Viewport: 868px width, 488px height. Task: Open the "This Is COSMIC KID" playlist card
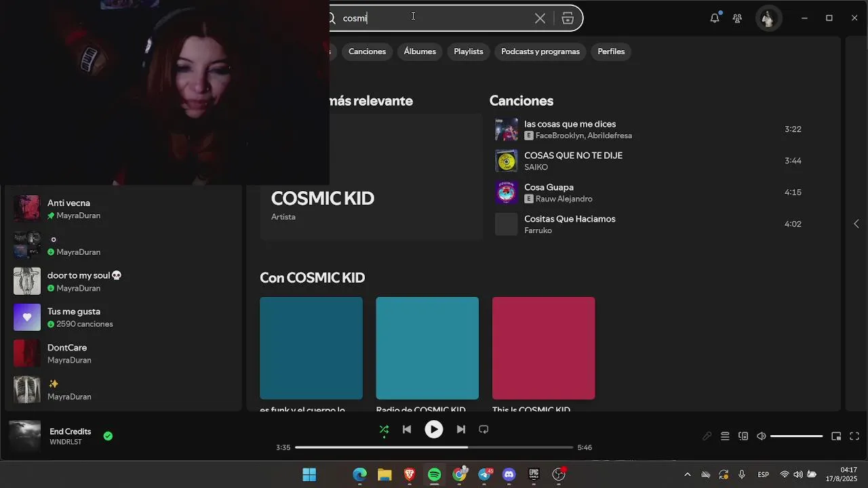tap(543, 354)
